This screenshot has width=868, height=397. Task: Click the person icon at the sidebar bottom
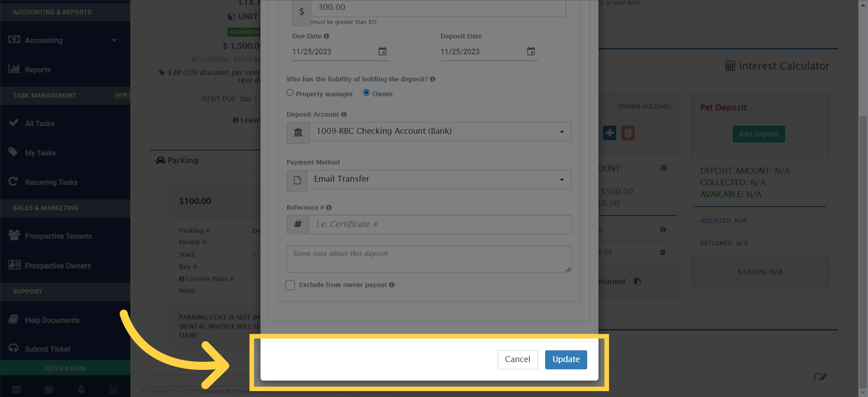[81, 389]
